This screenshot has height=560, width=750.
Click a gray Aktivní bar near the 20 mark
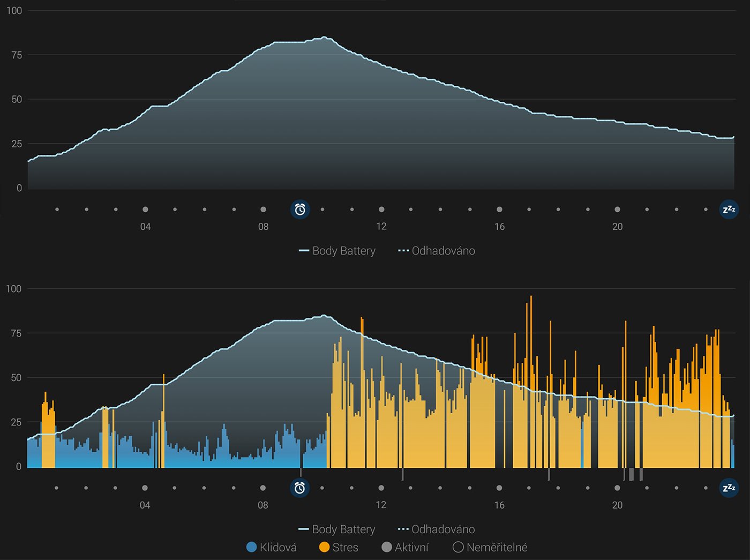pyautogui.click(x=631, y=474)
